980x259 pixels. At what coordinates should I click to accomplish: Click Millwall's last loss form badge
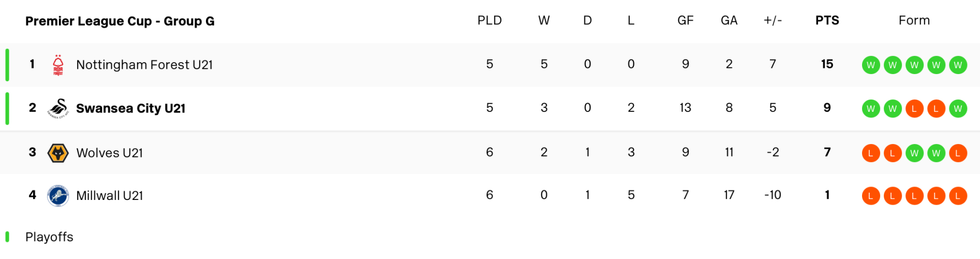click(958, 196)
